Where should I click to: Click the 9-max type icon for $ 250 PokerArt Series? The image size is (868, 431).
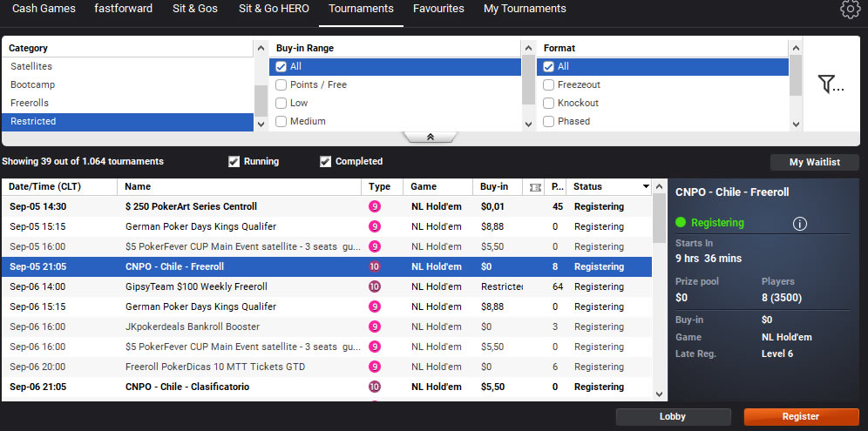[375, 206]
